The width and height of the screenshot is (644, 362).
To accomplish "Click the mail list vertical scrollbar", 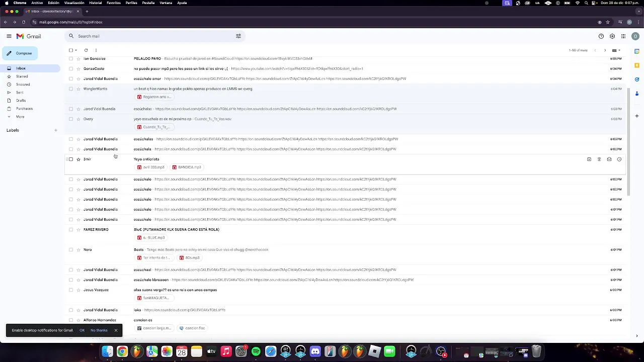I will click(628, 142).
